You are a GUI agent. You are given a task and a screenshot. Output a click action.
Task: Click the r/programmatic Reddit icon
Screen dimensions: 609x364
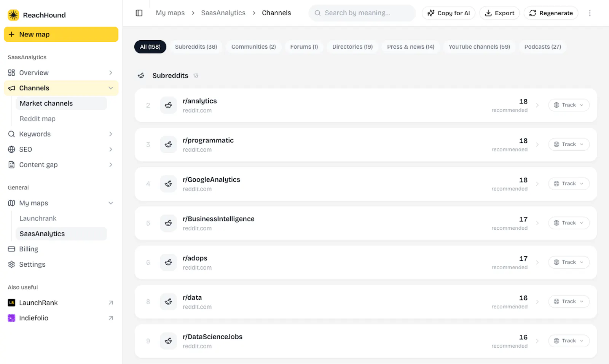(x=168, y=145)
